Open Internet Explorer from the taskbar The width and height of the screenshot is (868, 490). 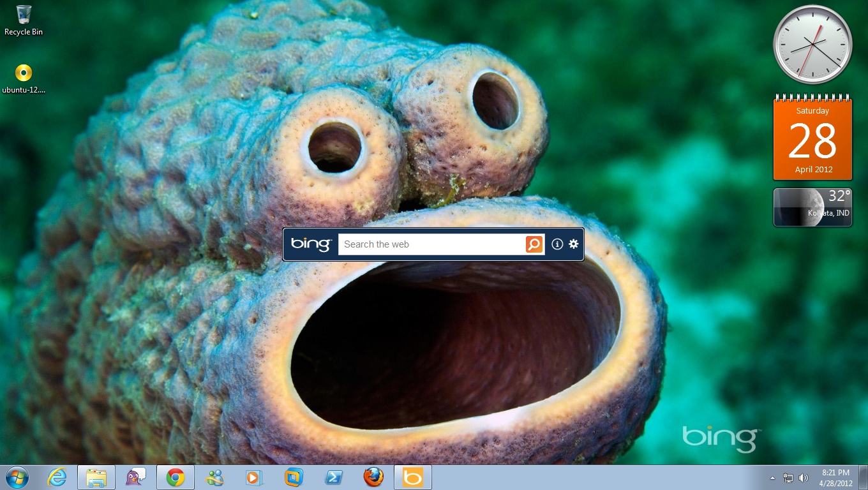57,477
